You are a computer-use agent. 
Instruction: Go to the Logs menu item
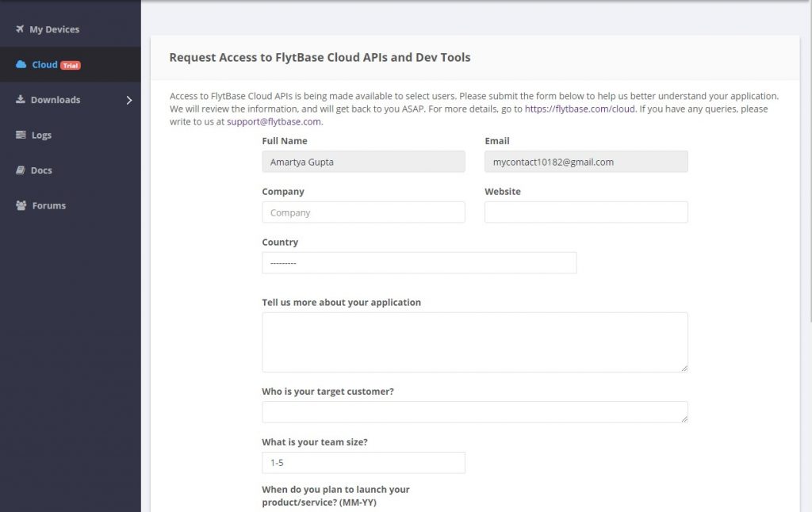tap(71, 135)
